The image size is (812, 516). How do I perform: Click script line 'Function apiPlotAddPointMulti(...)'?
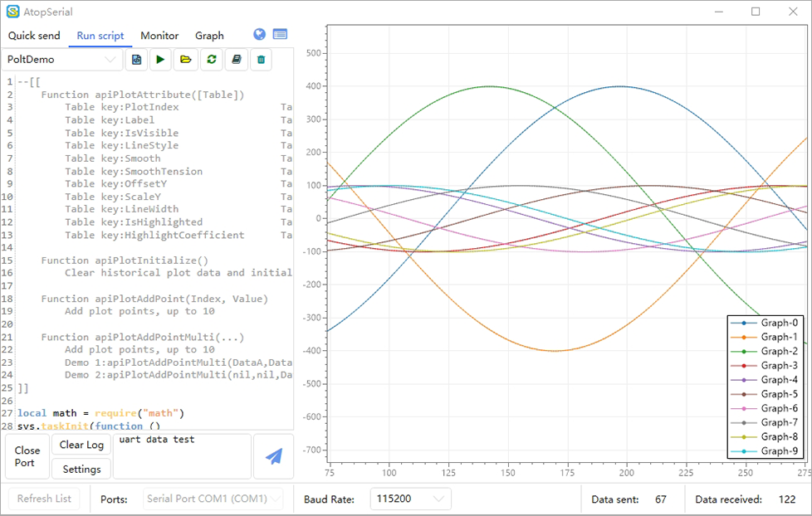[x=143, y=337]
